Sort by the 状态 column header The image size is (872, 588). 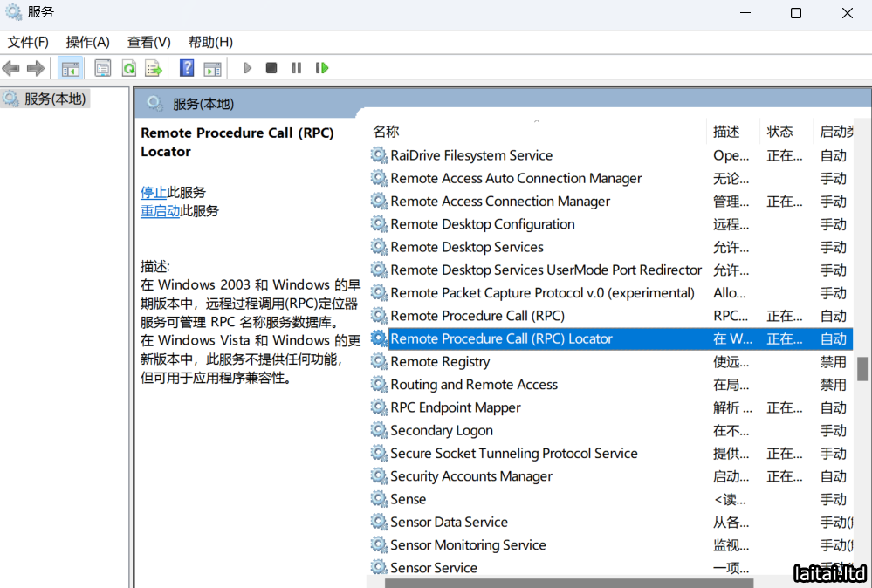click(x=779, y=132)
